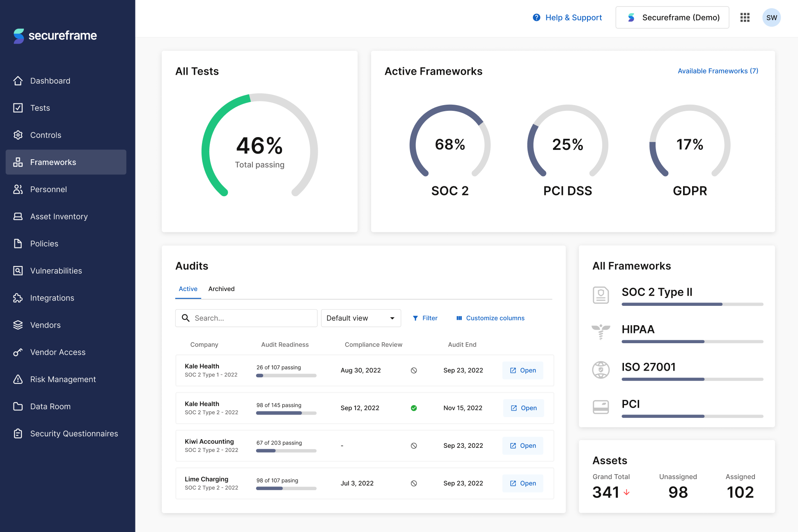Click the Secureframe logo in the sidebar
The width and height of the screenshot is (798, 532).
coord(55,36)
